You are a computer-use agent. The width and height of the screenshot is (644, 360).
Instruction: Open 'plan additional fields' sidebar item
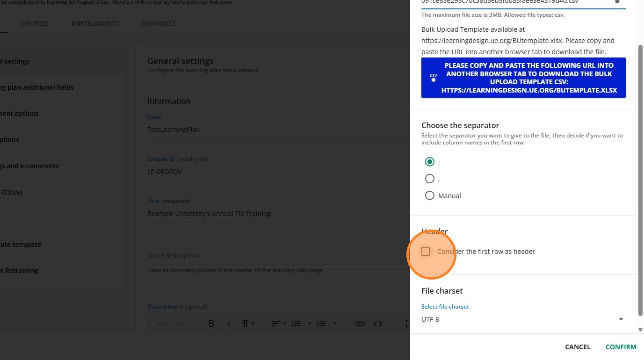[63, 87]
